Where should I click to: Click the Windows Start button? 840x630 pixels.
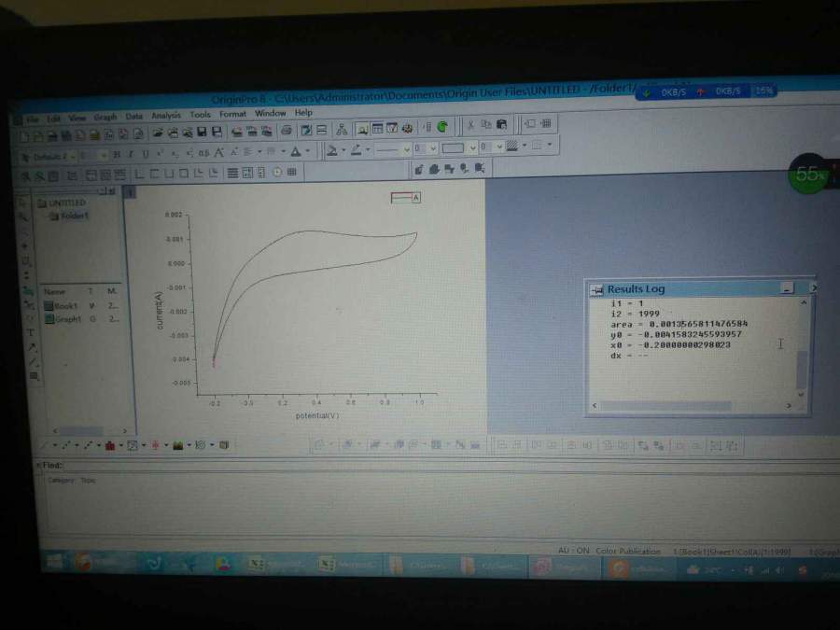pos(54,563)
